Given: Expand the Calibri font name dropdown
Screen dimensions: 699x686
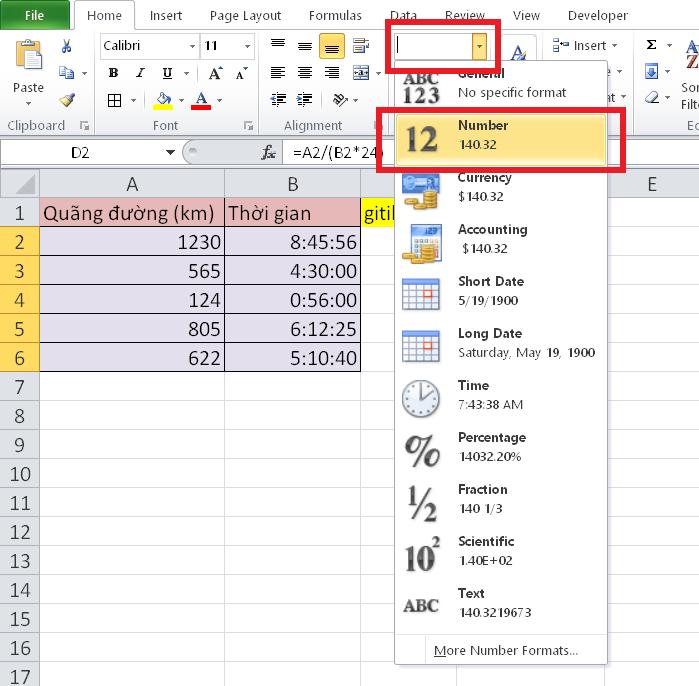Looking at the screenshot, I should point(189,46).
